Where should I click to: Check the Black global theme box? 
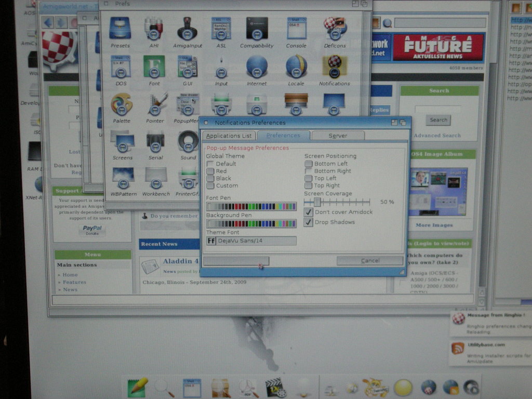pyautogui.click(x=210, y=179)
